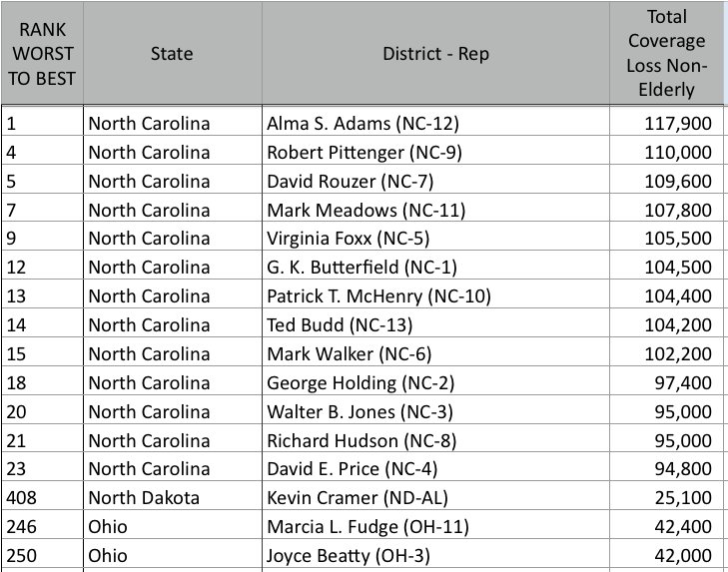Image resolution: width=728 pixels, height=572 pixels.
Task: Select the value 104,200 for Ted Budd
Action: tap(666, 324)
